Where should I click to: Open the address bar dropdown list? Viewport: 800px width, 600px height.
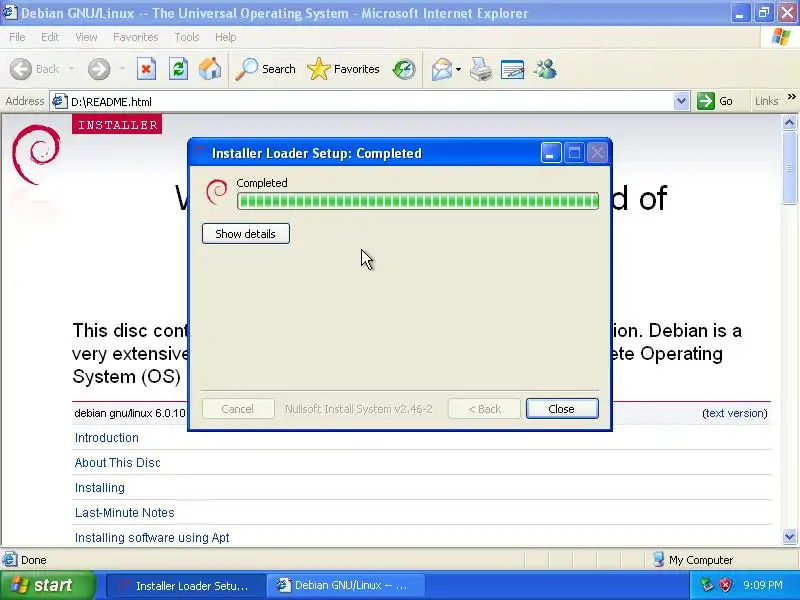681,101
